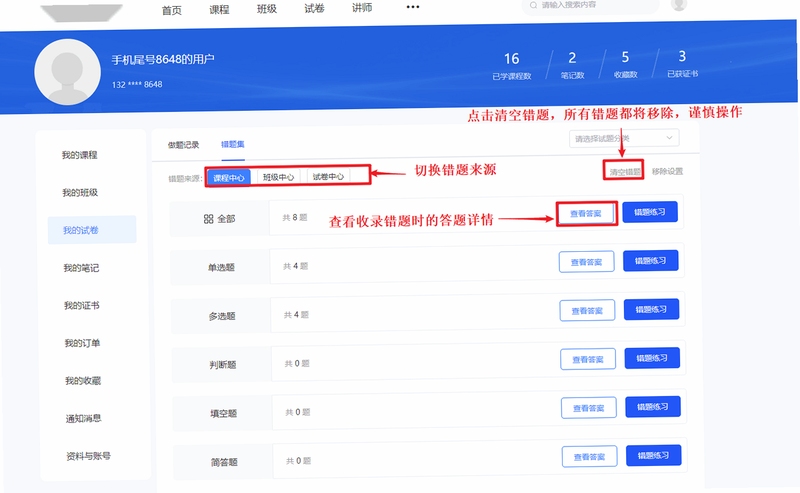
Task: Switch to the 做题记录 tab
Action: pyautogui.click(x=184, y=145)
